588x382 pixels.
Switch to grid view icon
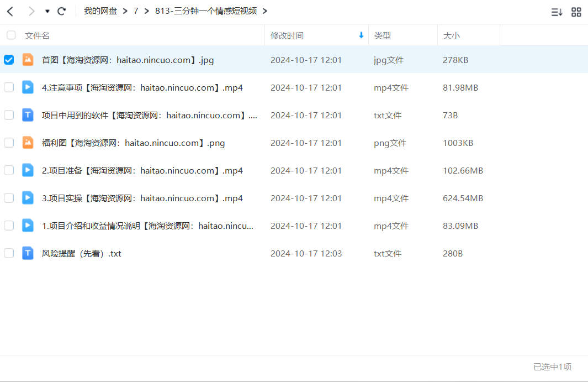tap(576, 12)
